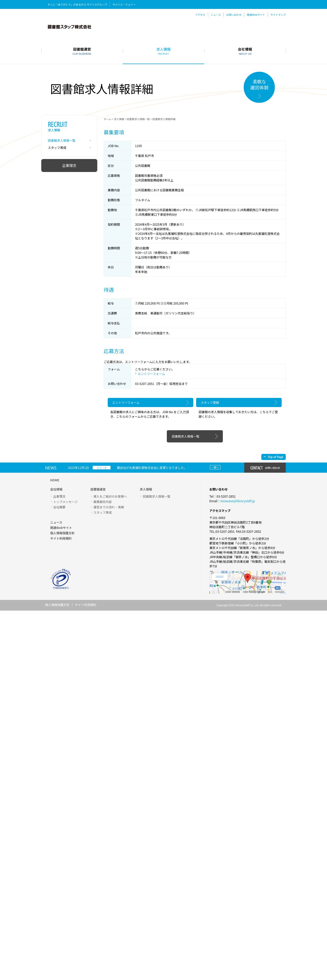This screenshot has height=980, width=327.
Task: Click the 一覧へ button in NEWS bar
Action: 215,467
